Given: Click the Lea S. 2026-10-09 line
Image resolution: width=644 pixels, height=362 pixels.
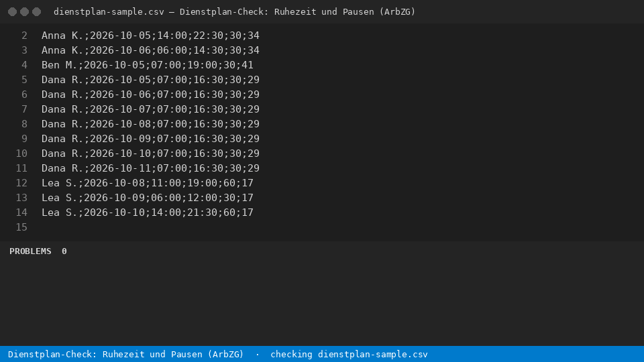Looking at the screenshot, I should click(148, 198).
